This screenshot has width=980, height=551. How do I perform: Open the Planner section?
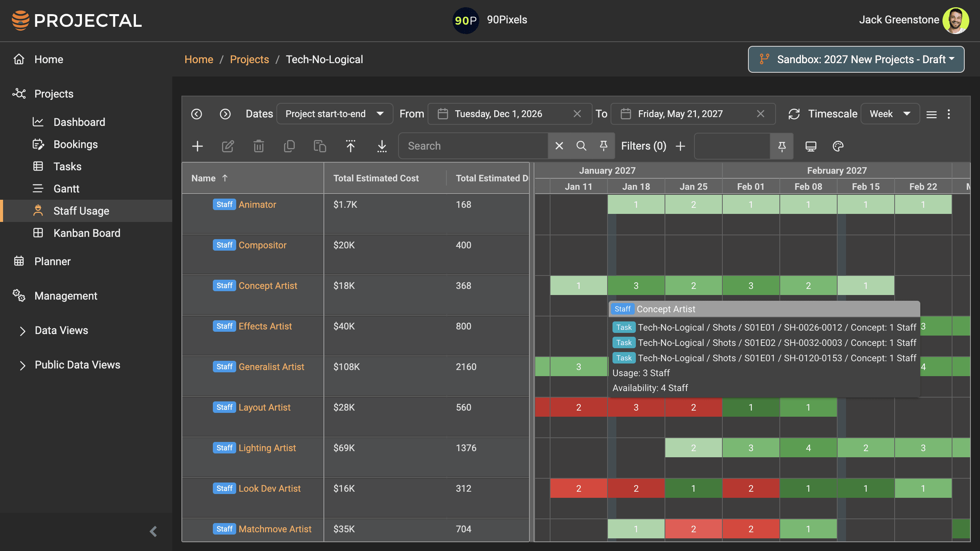[52, 261]
